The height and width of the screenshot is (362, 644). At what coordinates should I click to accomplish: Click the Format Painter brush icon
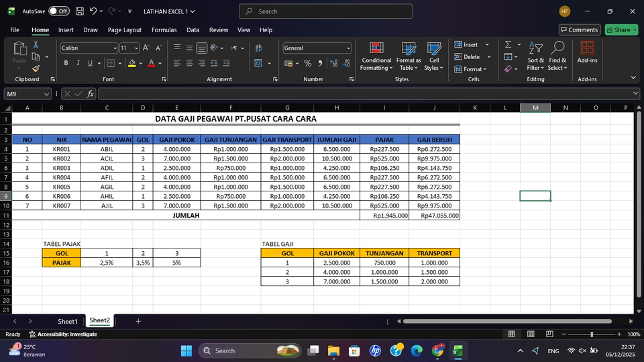coord(36,69)
